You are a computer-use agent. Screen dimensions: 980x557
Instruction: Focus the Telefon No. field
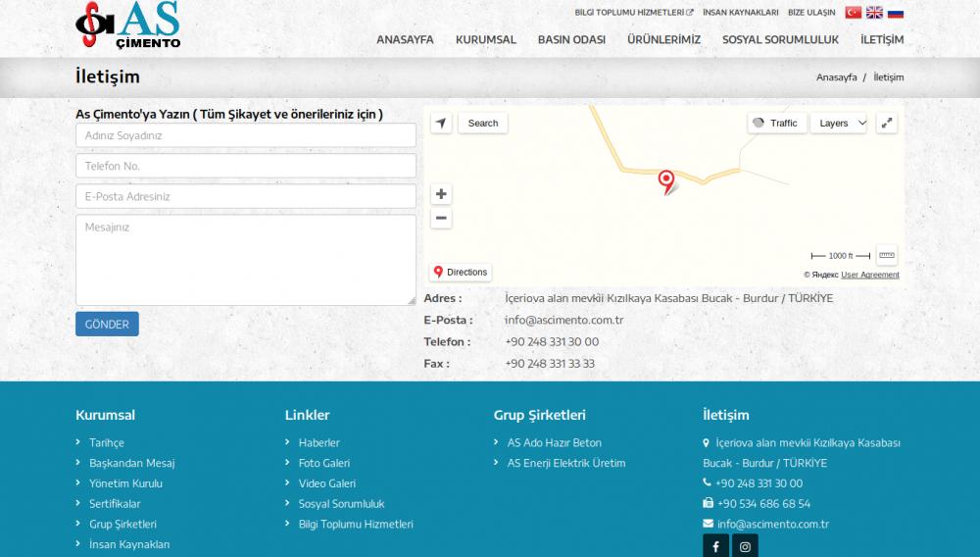click(246, 166)
